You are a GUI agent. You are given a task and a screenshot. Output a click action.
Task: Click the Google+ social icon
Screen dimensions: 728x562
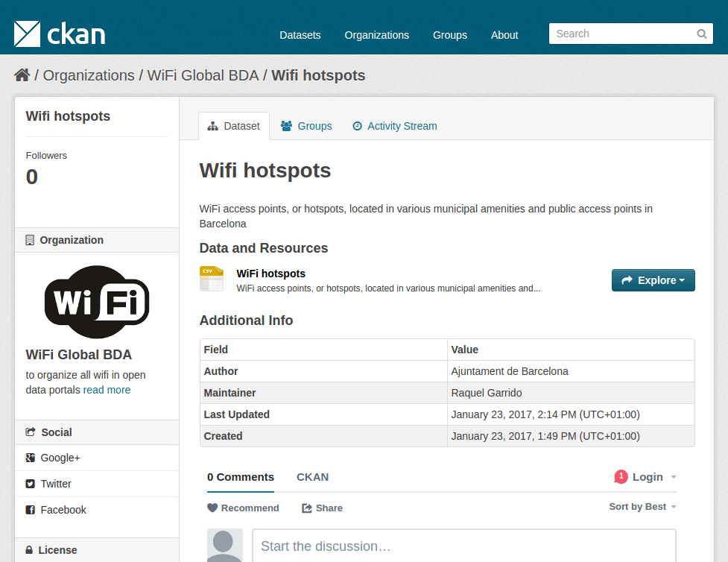pyautogui.click(x=31, y=458)
